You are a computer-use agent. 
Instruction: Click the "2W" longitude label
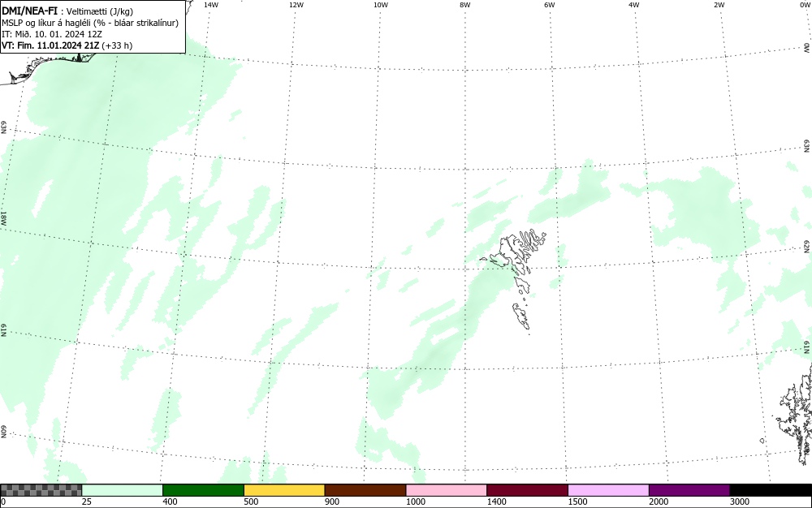point(719,5)
